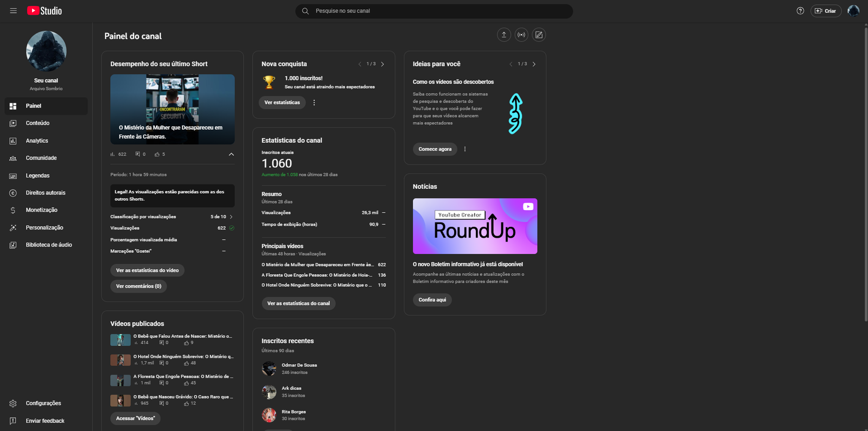Open Legendas in the sidebar
The image size is (868, 431).
click(46, 175)
